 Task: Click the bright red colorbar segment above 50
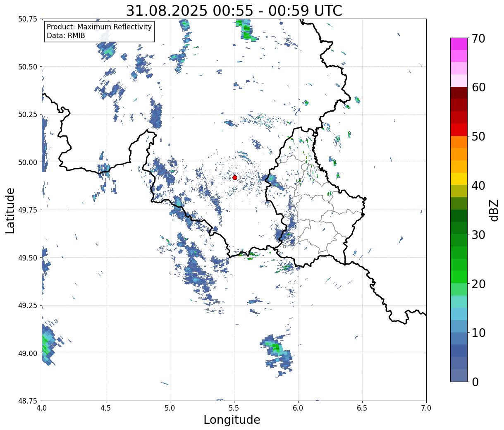tap(459, 130)
